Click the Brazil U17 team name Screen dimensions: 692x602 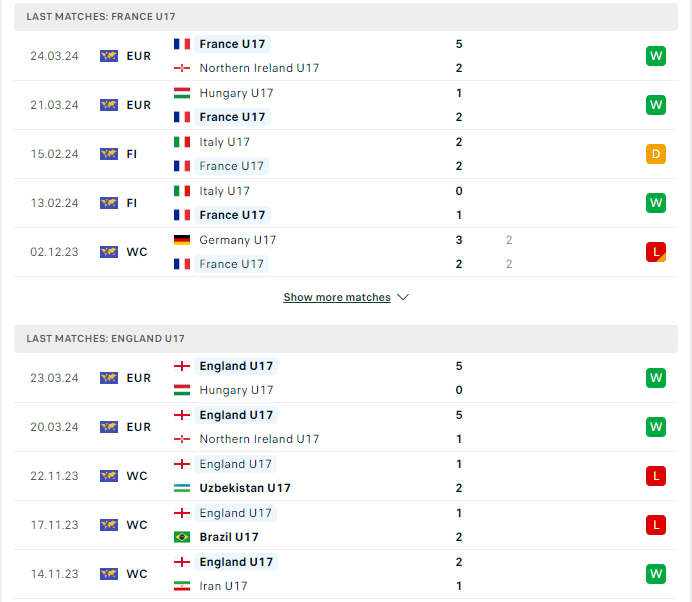(x=229, y=537)
